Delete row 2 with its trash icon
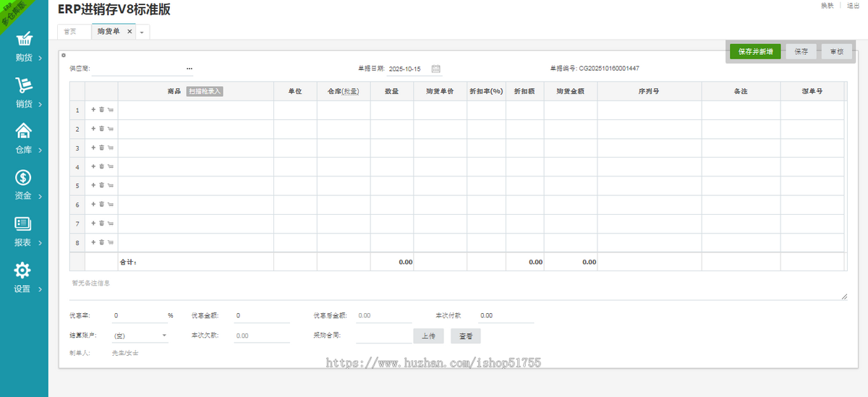The height and width of the screenshot is (397, 868). click(101, 129)
